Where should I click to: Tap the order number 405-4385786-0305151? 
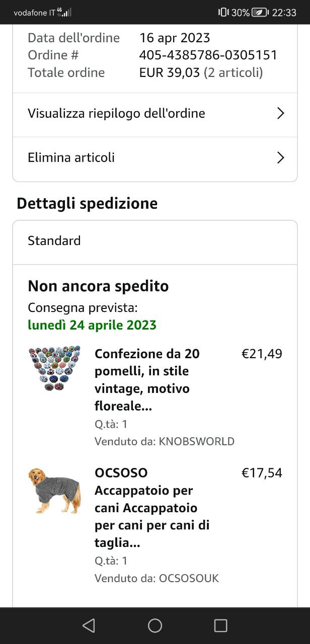[x=208, y=55]
